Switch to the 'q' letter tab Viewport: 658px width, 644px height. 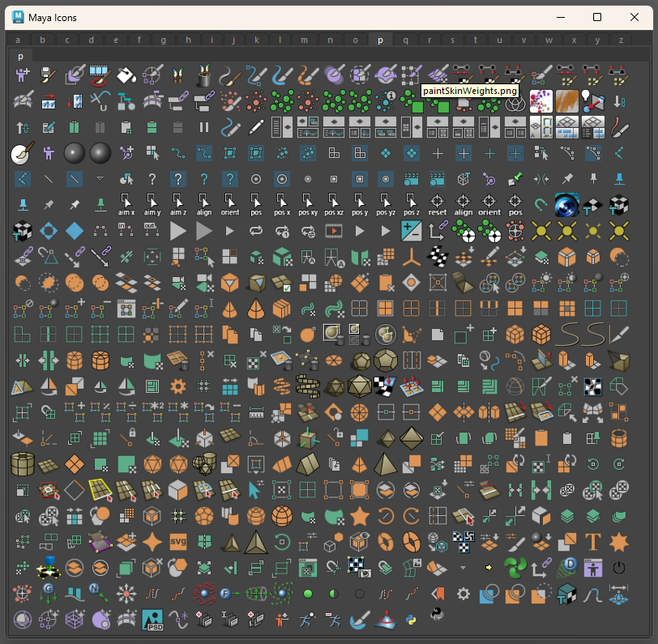pos(405,40)
